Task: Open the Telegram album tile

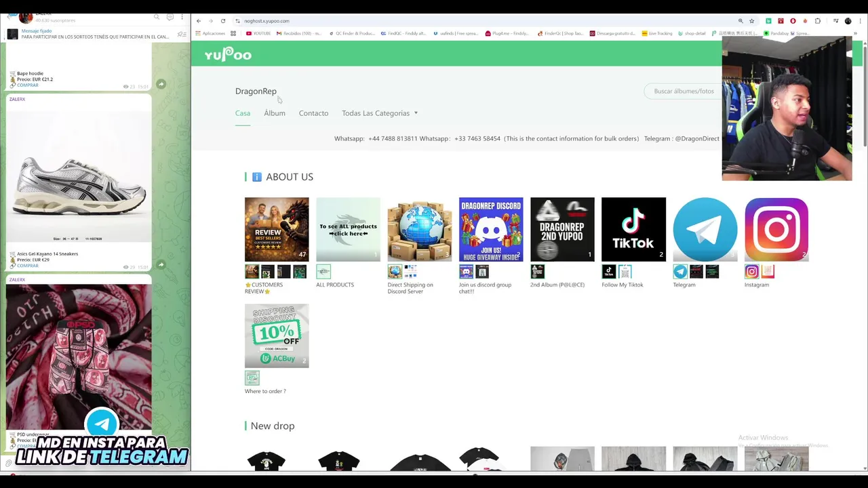Action: pyautogui.click(x=705, y=229)
